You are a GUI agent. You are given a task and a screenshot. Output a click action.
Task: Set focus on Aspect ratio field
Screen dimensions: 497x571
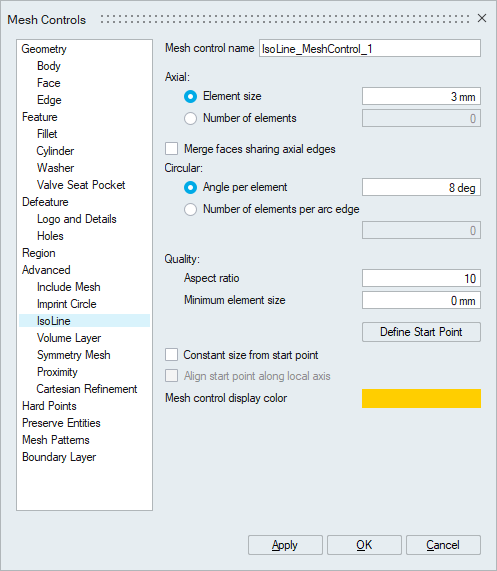pos(421,279)
